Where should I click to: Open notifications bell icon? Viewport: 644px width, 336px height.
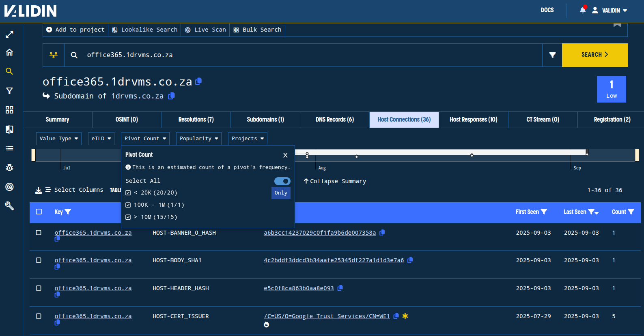pos(583,10)
